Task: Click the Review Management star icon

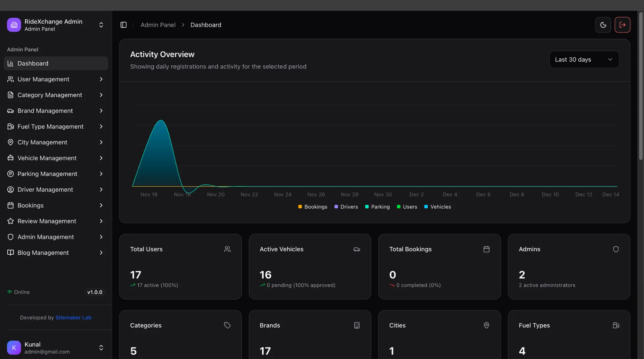Action: click(x=10, y=221)
